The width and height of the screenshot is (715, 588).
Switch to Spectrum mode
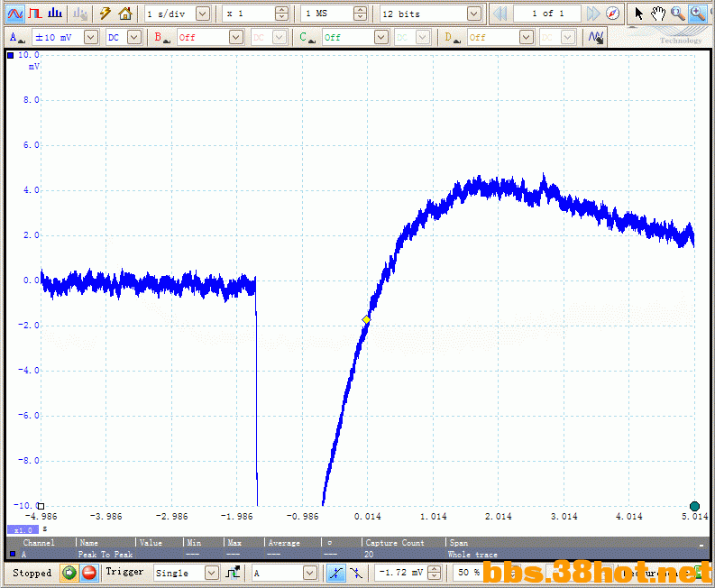[x=55, y=14]
